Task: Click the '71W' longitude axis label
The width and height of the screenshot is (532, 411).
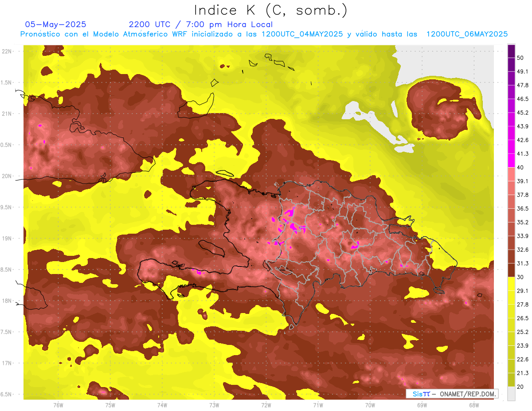Action: 318,405
